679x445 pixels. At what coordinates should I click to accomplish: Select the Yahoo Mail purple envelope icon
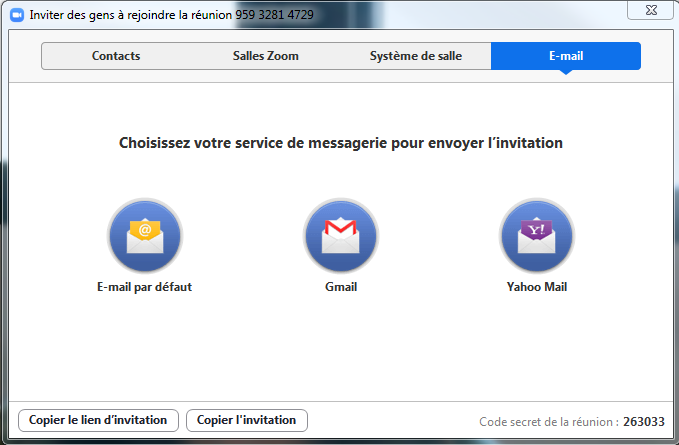pyautogui.click(x=537, y=236)
